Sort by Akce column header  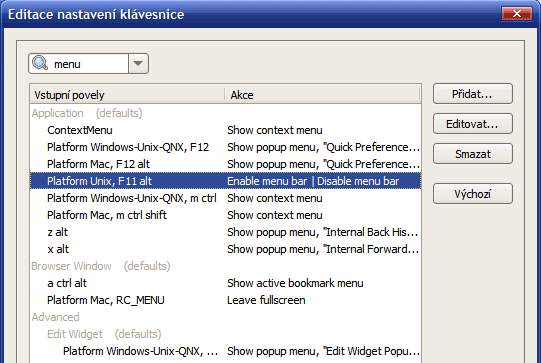click(x=323, y=95)
